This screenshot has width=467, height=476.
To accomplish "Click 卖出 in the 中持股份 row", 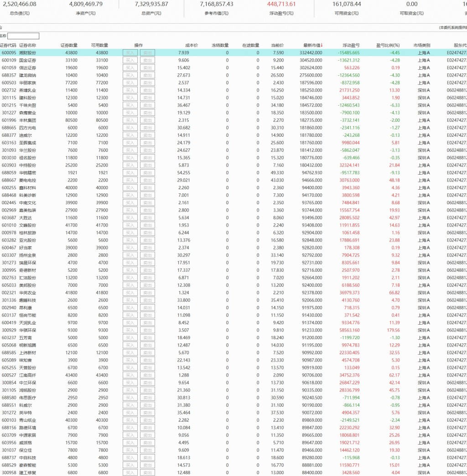I will pyautogui.click(x=148, y=165).
